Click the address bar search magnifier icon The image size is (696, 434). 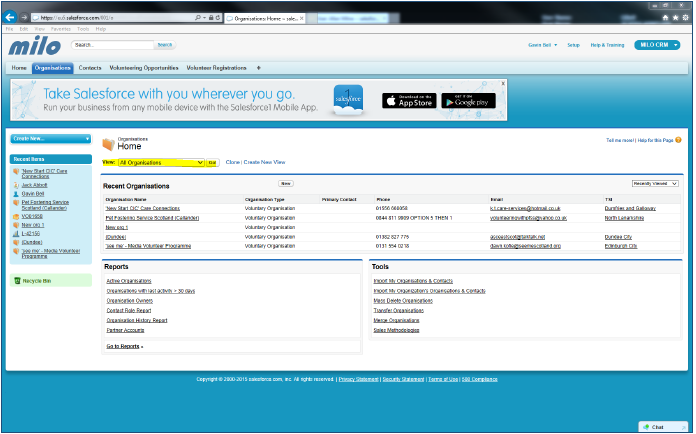198,18
